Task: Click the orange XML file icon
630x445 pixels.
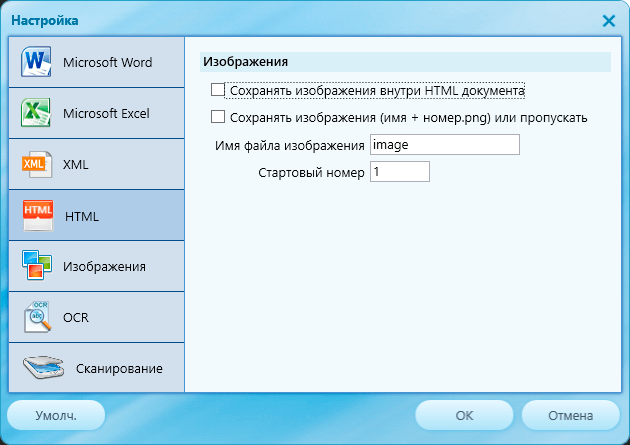Action: pos(35,164)
